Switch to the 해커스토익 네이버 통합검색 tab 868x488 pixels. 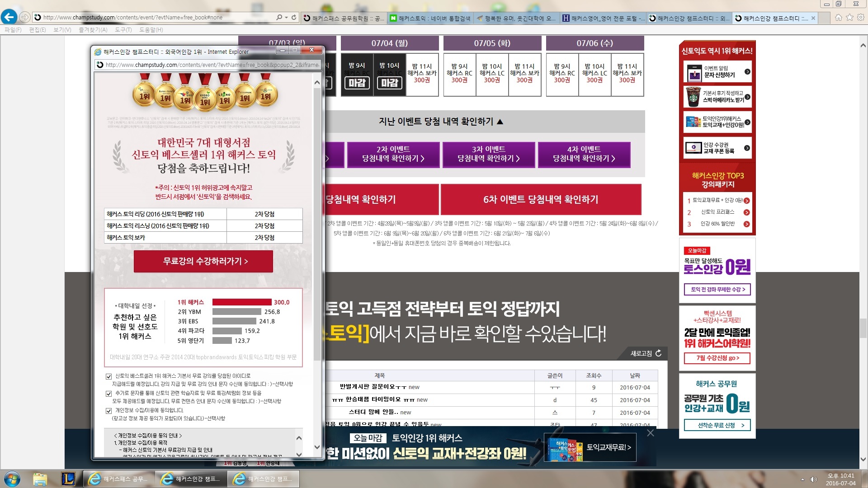[x=430, y=18]
